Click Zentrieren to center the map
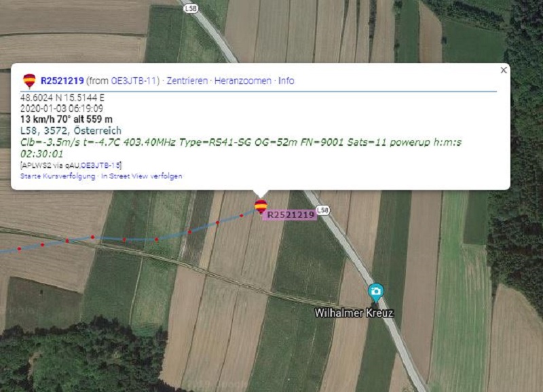Image resolution: width=543 pixels, height=392 pixels. [x=187, y=81]
